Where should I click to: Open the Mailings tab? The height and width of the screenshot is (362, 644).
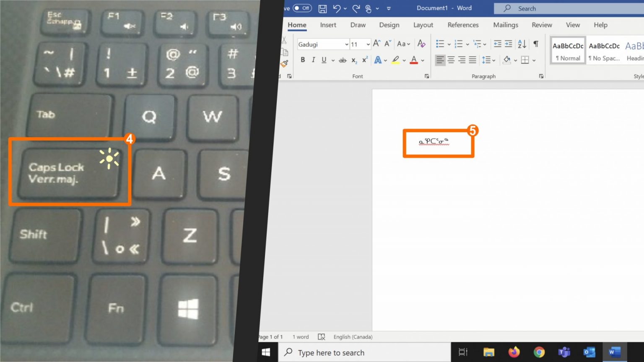tap(505, 25)
